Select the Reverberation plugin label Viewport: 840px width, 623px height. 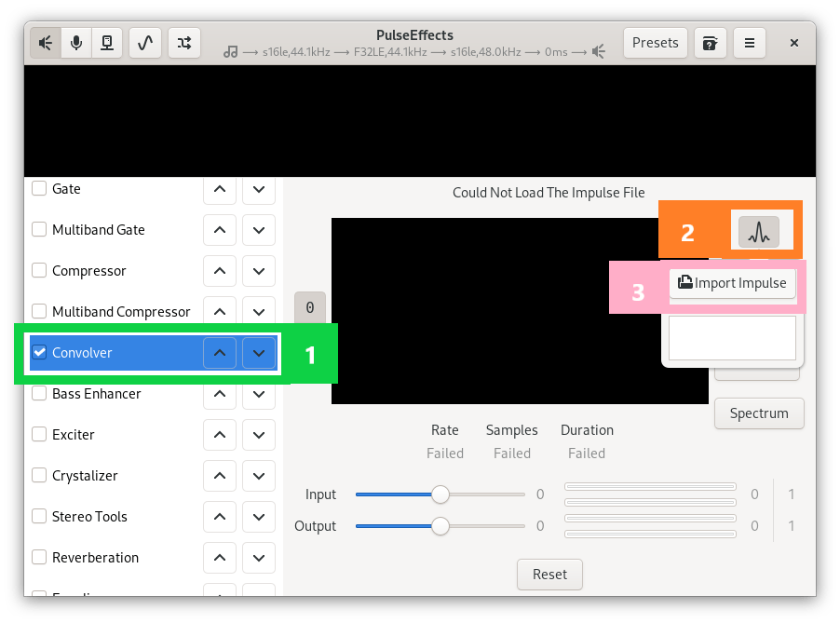coord(95,558)
